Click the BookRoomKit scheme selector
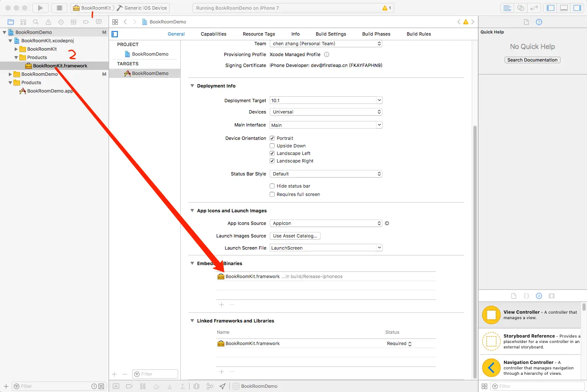 [x=92, y=8]
